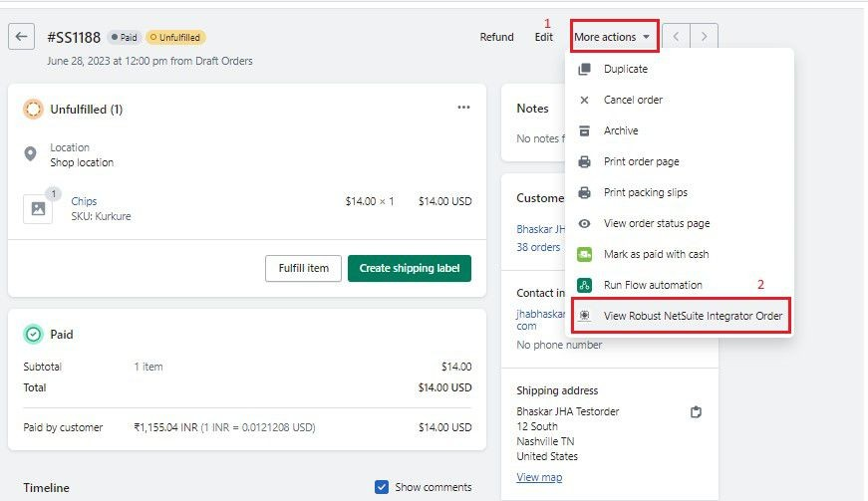Click the Notes heading

click(x=532, y=109)
